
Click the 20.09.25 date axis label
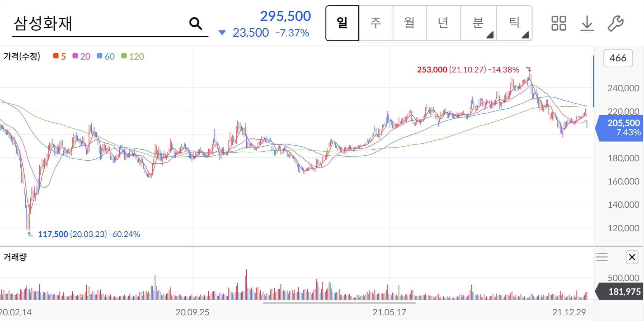pos(192,312)
